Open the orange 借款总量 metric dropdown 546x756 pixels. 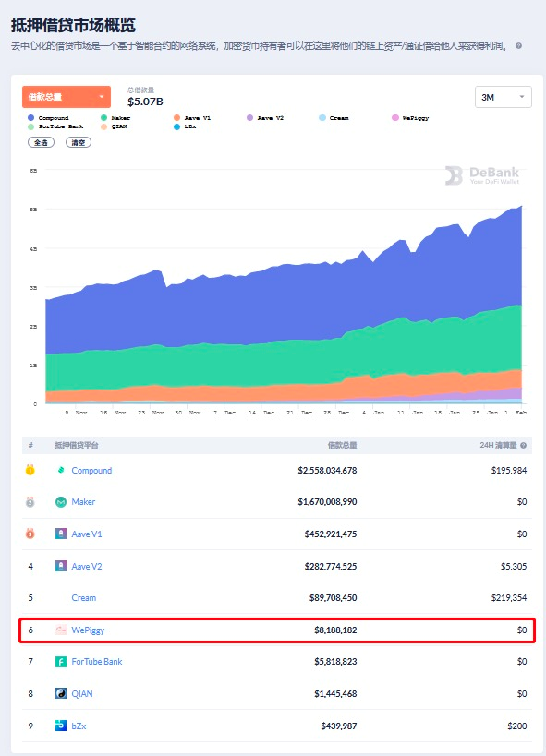pyautogui.click(x=67, y=97)
